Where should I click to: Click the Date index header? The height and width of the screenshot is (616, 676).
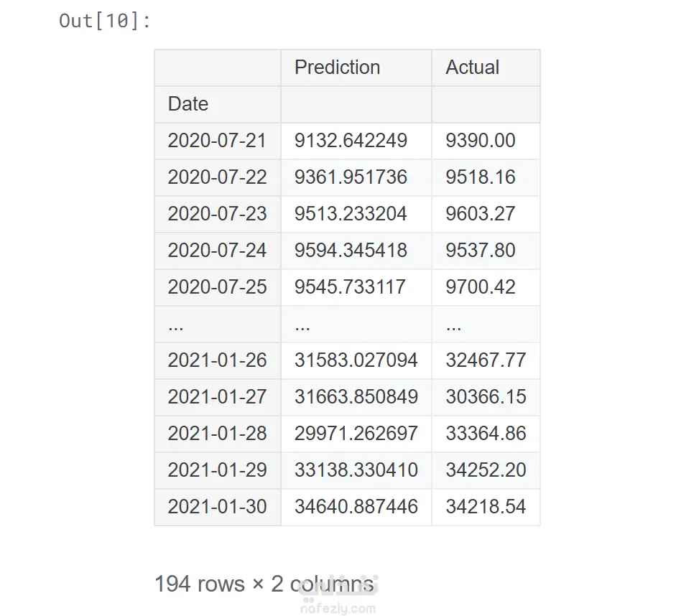pos(188,104)
